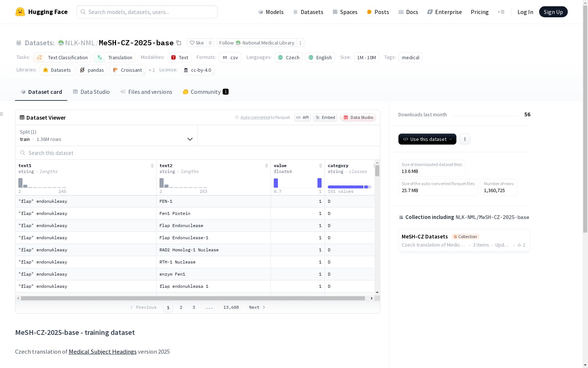
Task: Open the cc-by-4.0 license tag
Action: pyautogui.click(x=198, y=70)
